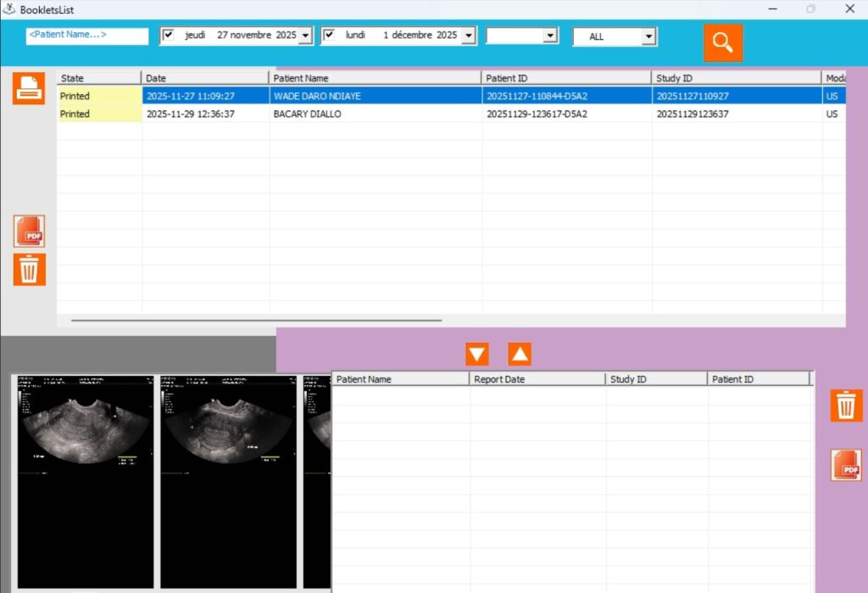Open the first ultrasound thumbnail
868x593 pixels.
(85, 479)
